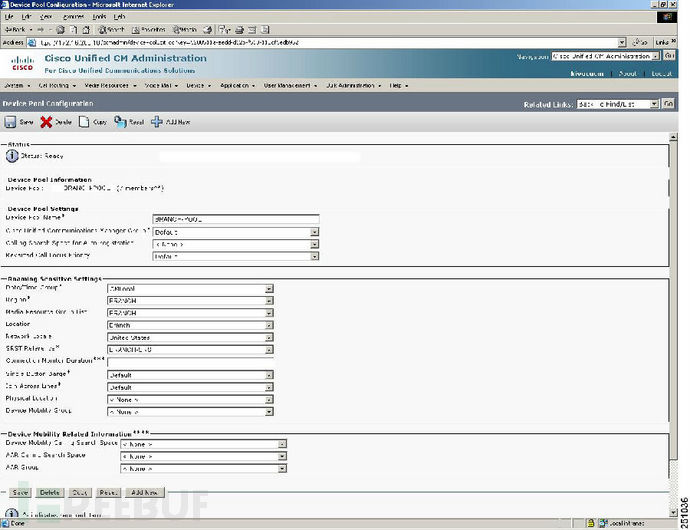Open the Device menu

pyautogui.click(x=198, y=85)
